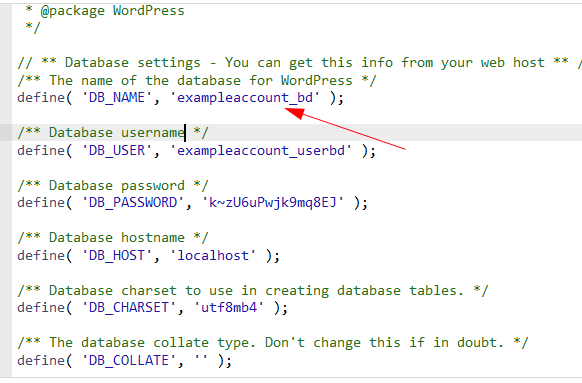Click the editor gutter beside Database username line
This screenshot has width=582, height=383.
click(6, 132)
